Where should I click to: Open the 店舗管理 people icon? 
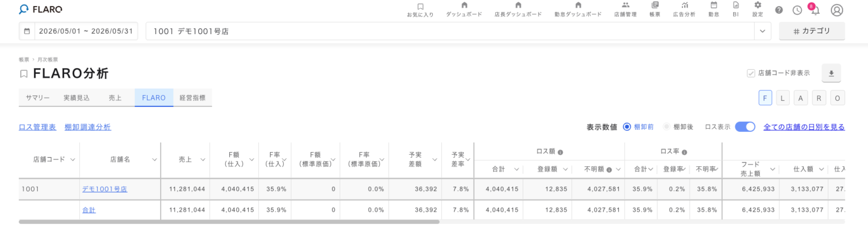(625, 5)
